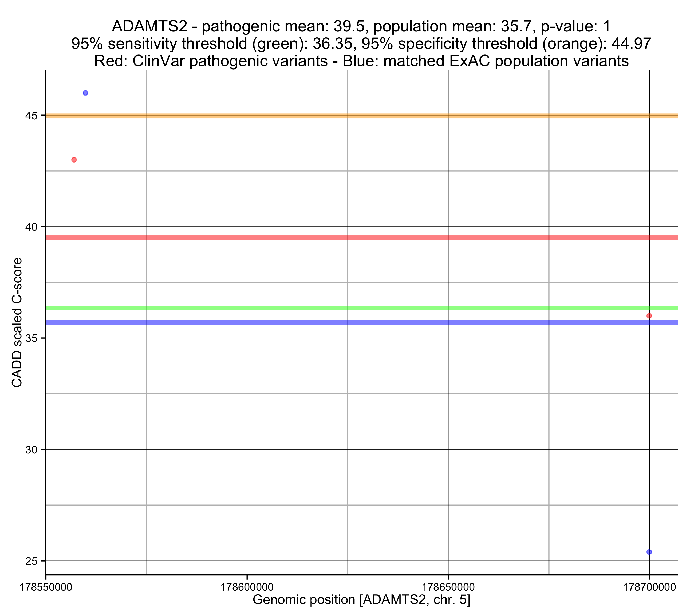
Task: Select the red point near position 178700000
Action: (x=649, y=316)
